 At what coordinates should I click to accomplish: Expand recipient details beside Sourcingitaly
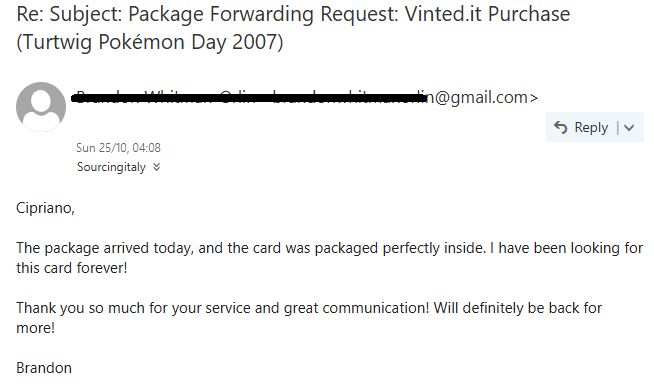pos(156,167)
